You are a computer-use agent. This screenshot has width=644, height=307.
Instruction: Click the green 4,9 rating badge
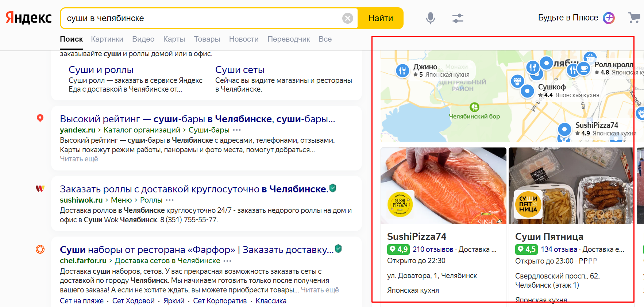[398, 249]
